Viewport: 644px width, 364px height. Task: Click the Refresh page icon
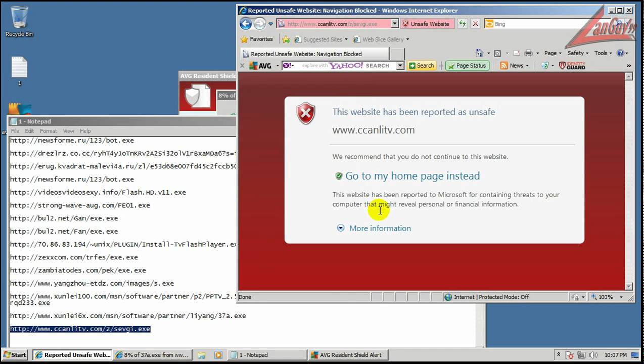point(463,24)
